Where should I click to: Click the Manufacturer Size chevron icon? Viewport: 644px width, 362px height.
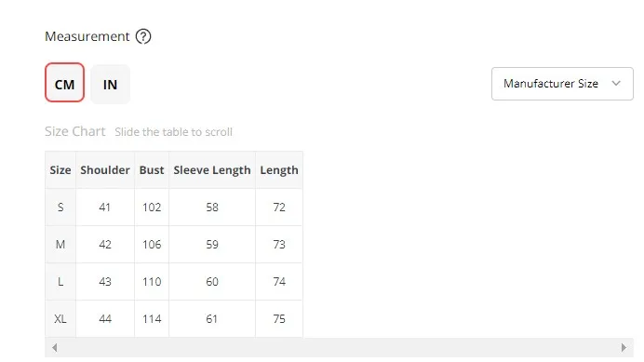click(616, 84)
